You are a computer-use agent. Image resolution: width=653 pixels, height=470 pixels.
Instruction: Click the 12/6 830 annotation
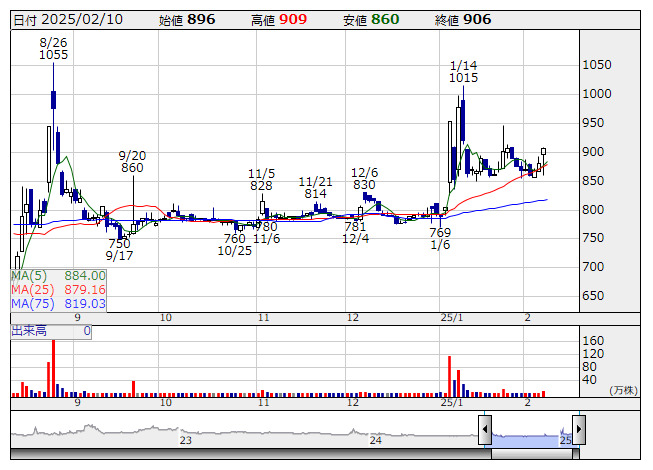pyautogui.click(x=364, y=179)
